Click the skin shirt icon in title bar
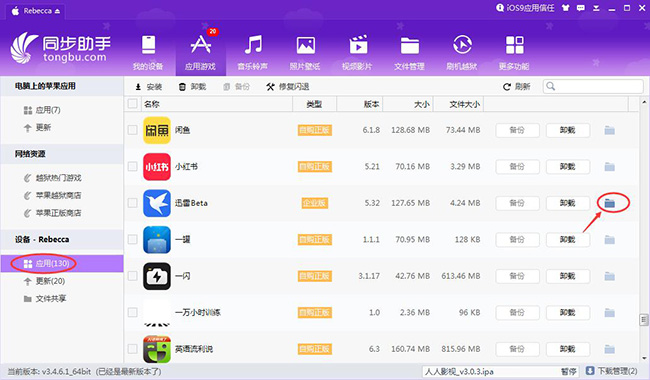The image size is (650, 380). [x=566, y=8]
